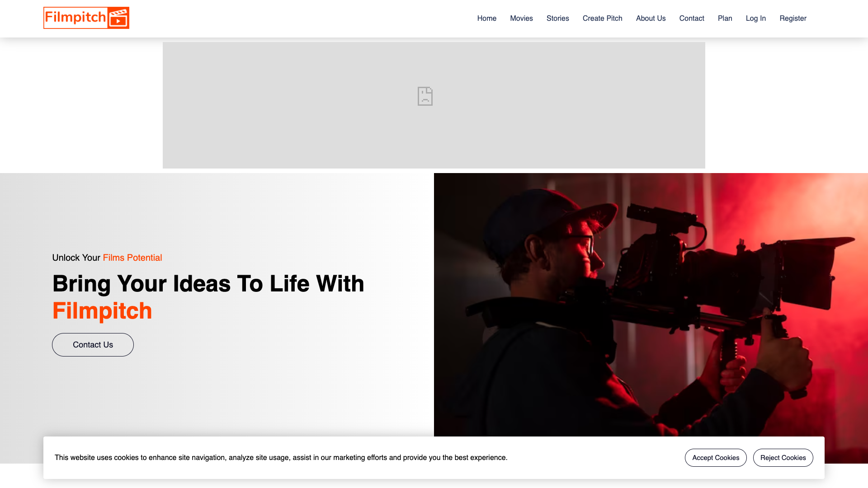Open the Stories page
Screen dimensions: 868x488
point(557,19)
